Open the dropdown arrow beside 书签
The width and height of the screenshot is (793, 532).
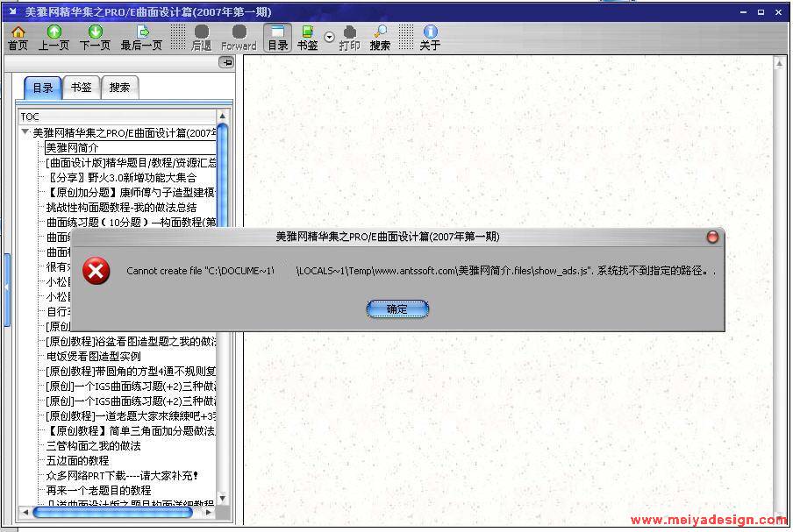click(329, 38)
